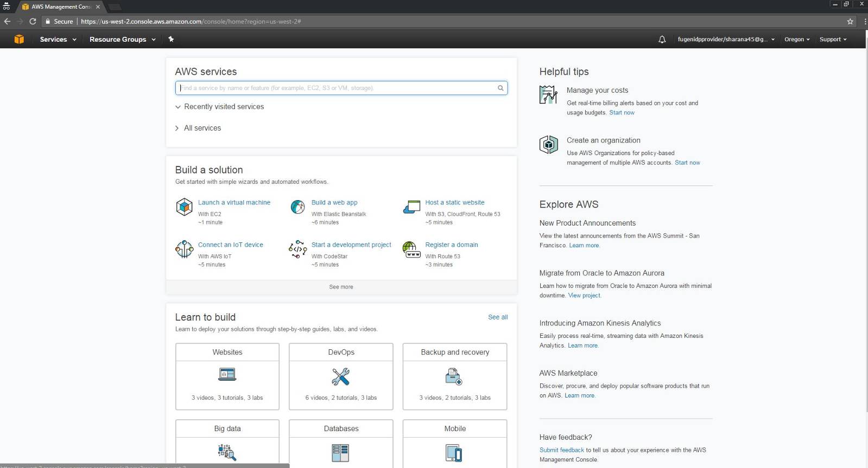Click Learn more for Kinesis Analytics
The height and width of the screenshot is (468, 868).
(x=582, y=345)
